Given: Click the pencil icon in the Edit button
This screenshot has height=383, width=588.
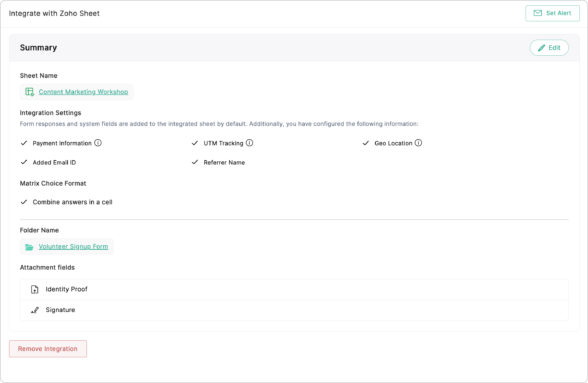Looking at the screenshot, I should (541, 48).
